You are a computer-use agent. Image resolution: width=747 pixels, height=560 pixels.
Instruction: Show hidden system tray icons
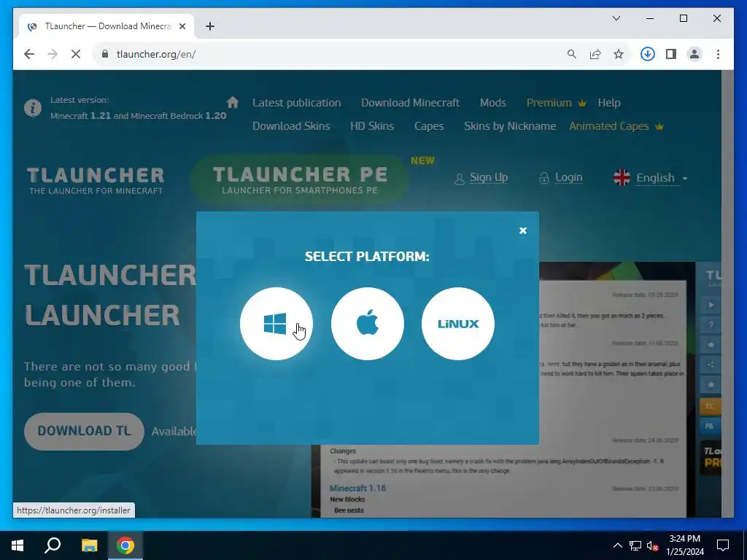tap(617, 545)
